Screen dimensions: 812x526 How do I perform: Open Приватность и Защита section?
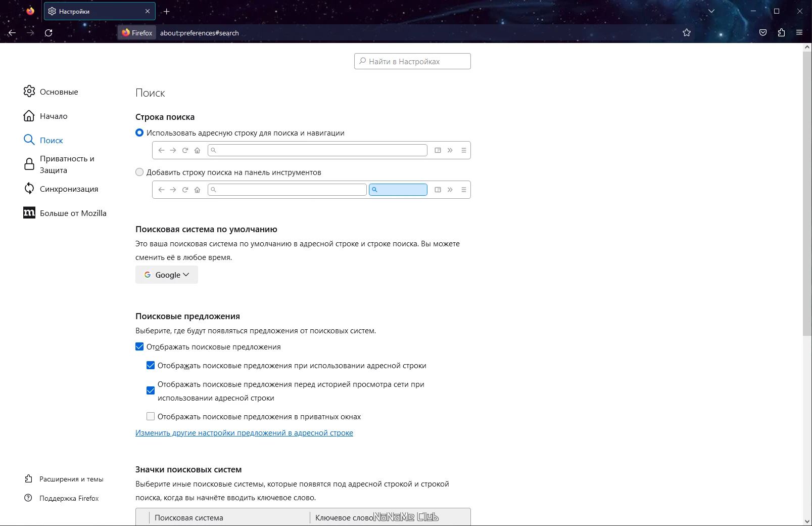coord(67,164)
